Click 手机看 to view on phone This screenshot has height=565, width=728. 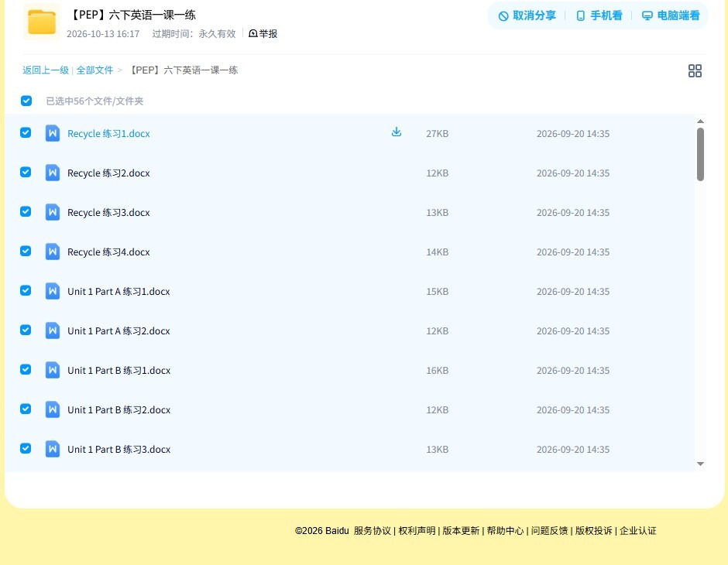(x=599, y=15)
